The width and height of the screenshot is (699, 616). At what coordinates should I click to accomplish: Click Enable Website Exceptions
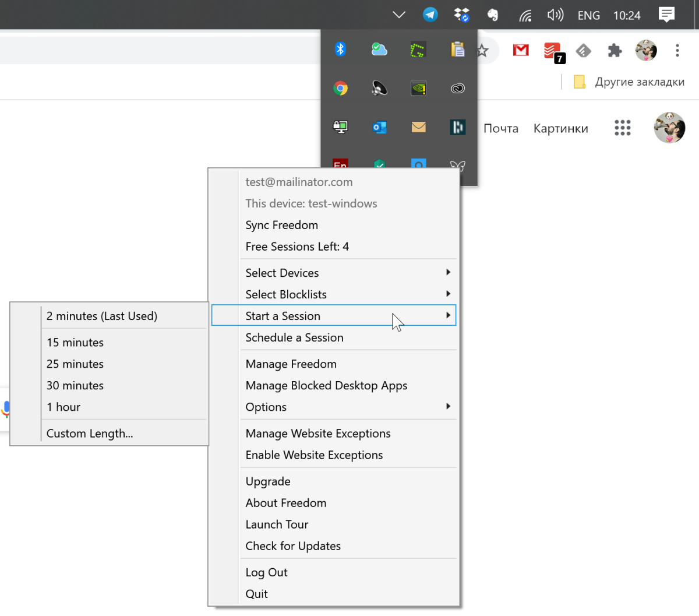(334, 455)
